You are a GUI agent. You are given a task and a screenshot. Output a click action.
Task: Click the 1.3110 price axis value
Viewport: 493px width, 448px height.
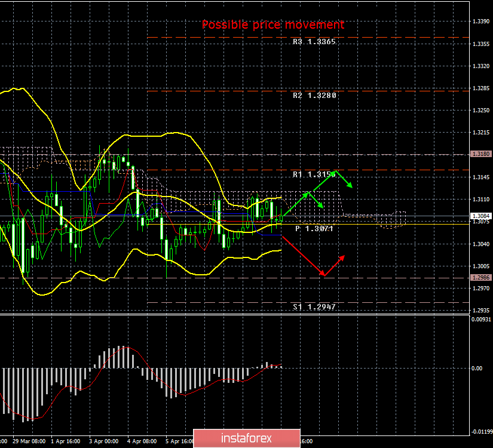tap(481, 200)
